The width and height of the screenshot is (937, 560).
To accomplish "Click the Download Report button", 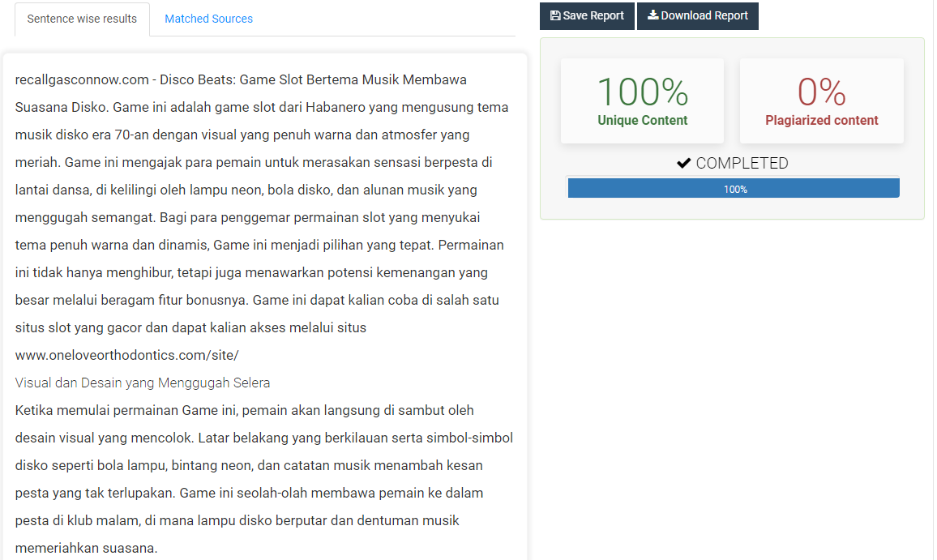I will coord(697,15).
